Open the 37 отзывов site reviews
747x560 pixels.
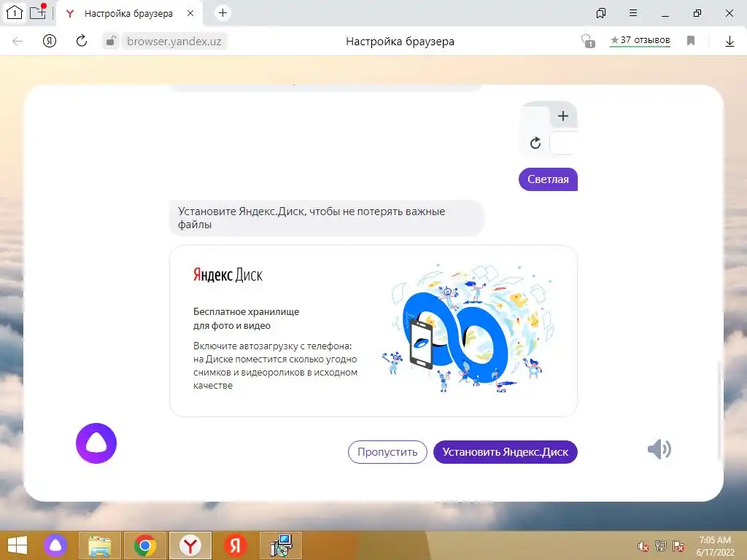coord(640,41)
